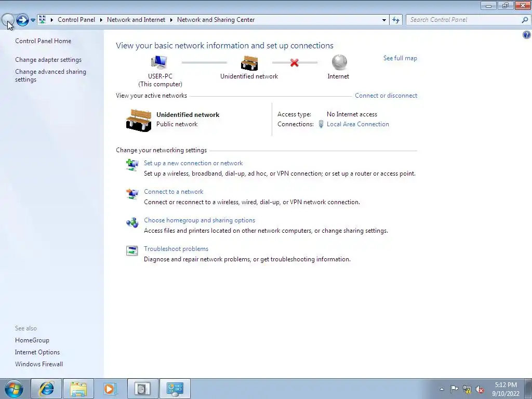
Task: Click the Action Center flag tray icon
Action: pyautogui.click(x=454, y=389)
